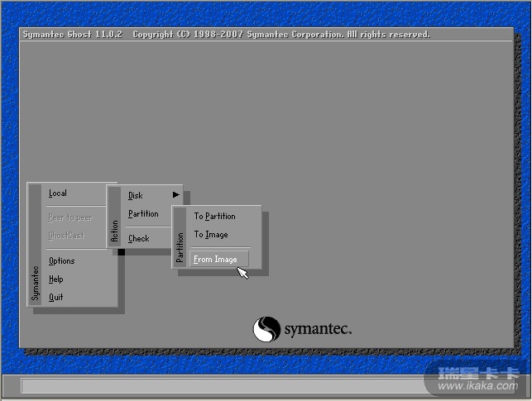Expand Disk submenu arrow

click(x=175, y=194)
